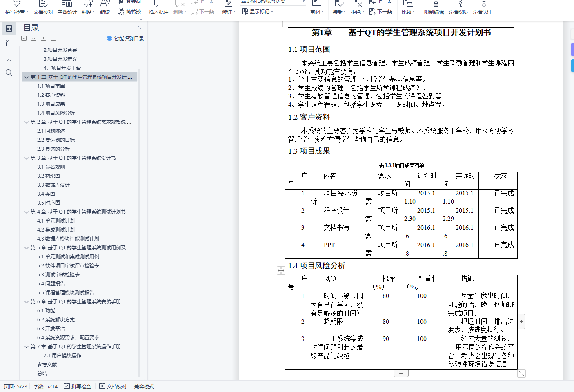Add a table row with the bottom plus
Image resolution: width=574 pixels, height=392 pixels.
click(x=401, y=374)
